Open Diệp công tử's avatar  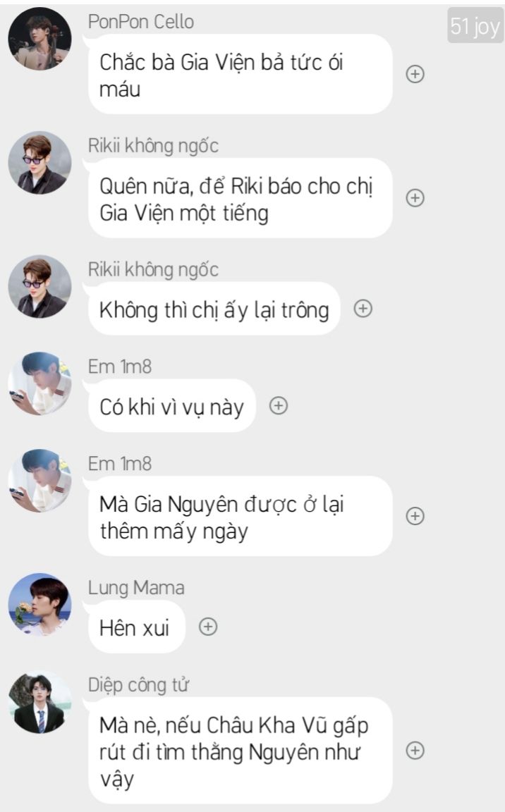click(x=40, y=702)
